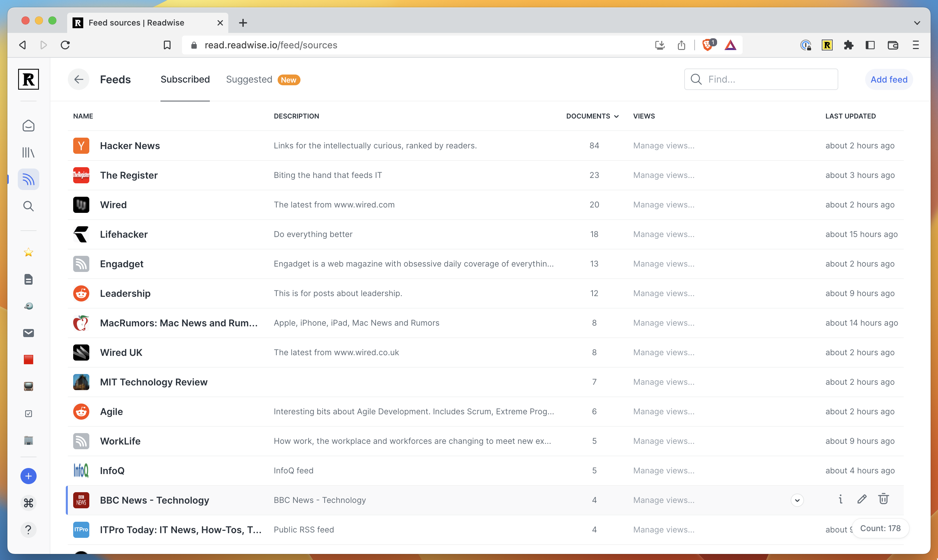Open the starred shortlist view

[x=28, y=252]
